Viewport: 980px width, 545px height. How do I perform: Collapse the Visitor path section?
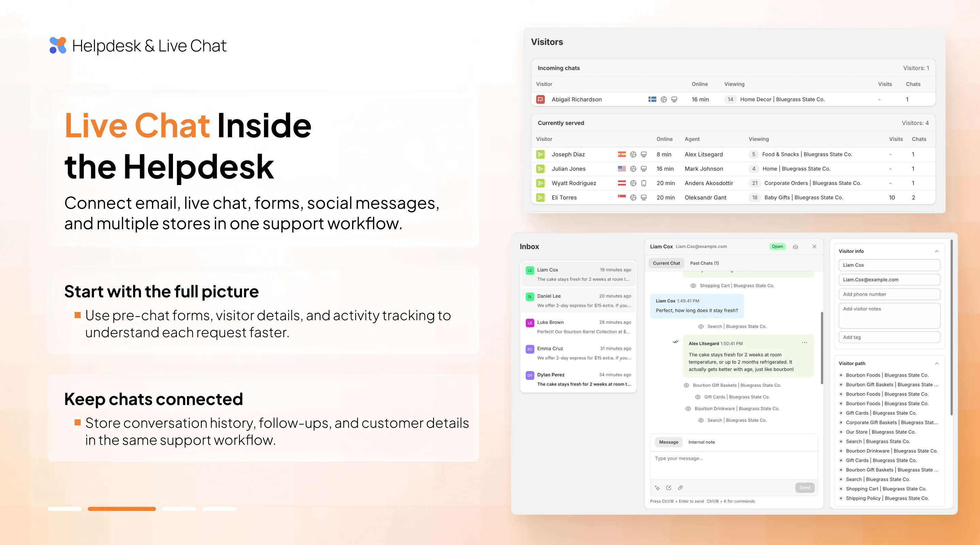tap(937, 363)
